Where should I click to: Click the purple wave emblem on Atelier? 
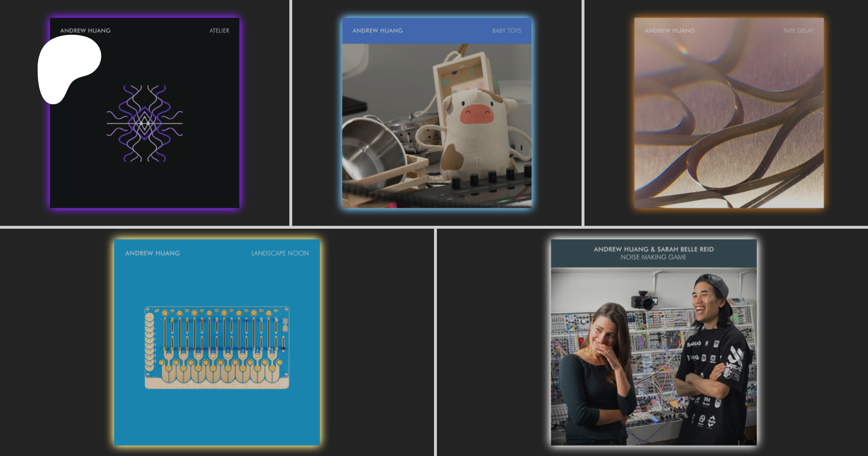145,124
